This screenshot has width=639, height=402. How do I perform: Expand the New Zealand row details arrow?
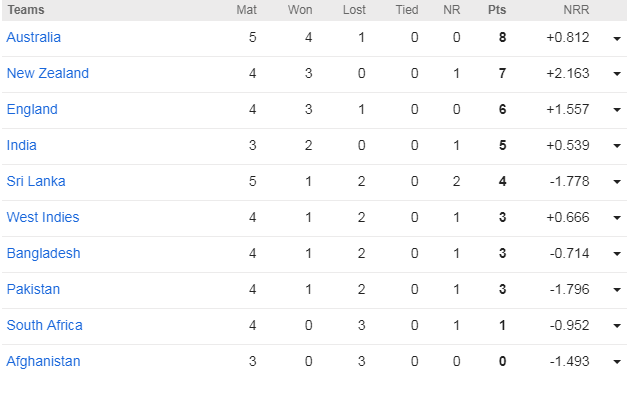(x=618, y=74)
